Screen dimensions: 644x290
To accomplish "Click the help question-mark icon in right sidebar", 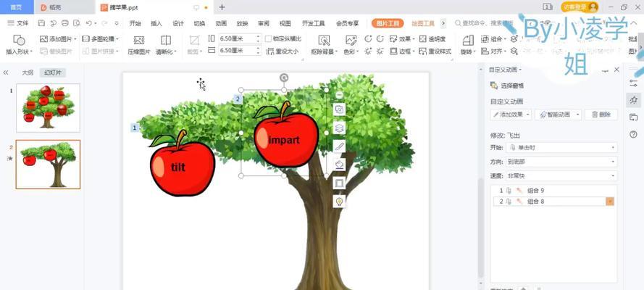I will coord(633,134).
